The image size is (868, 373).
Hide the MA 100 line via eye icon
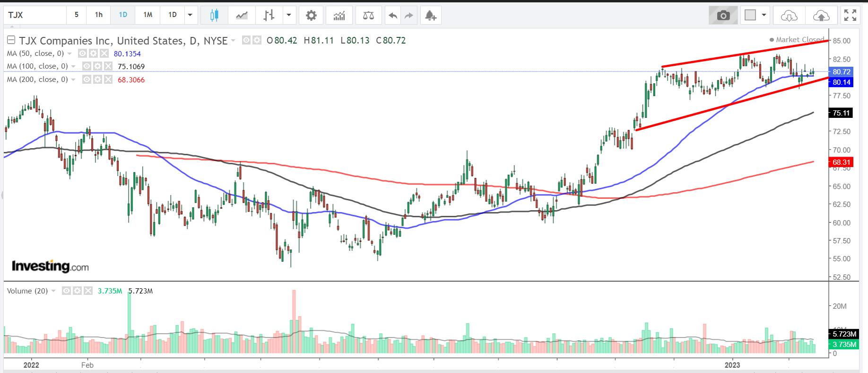click(87, 66)
